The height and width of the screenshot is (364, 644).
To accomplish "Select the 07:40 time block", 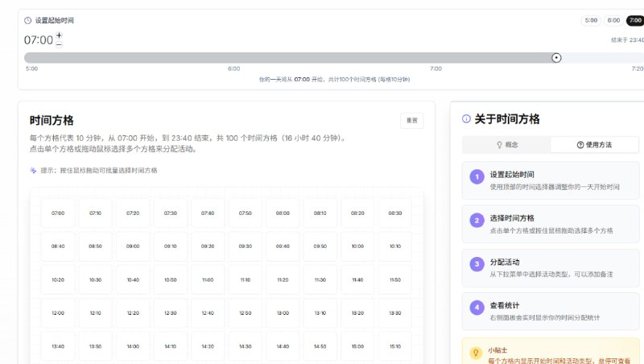I will point(208,213).
